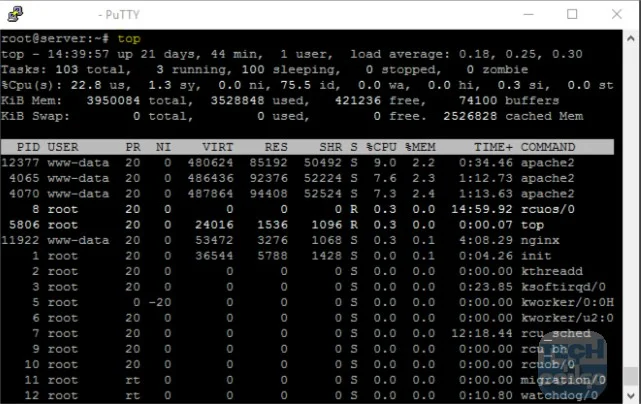Click the 'rt' priority of PID 11

click(x=132, y=380)
